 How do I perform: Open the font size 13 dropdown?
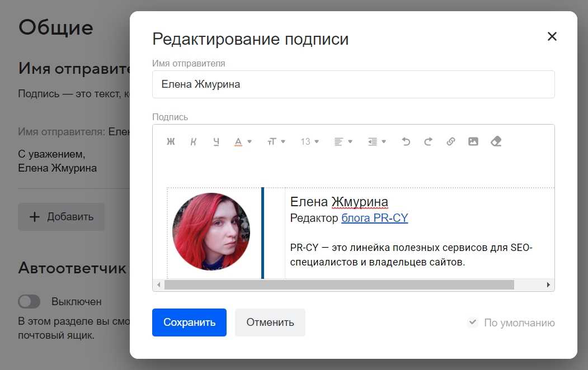pyautogui.click(x=309, y=142)
